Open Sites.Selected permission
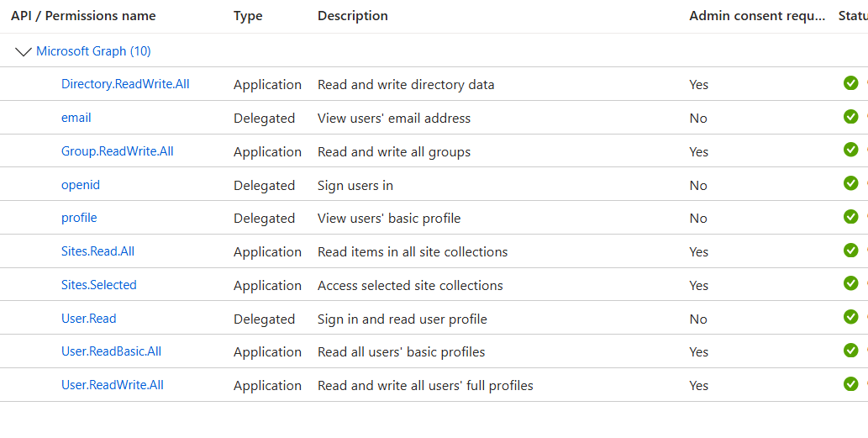 [98, 285]
